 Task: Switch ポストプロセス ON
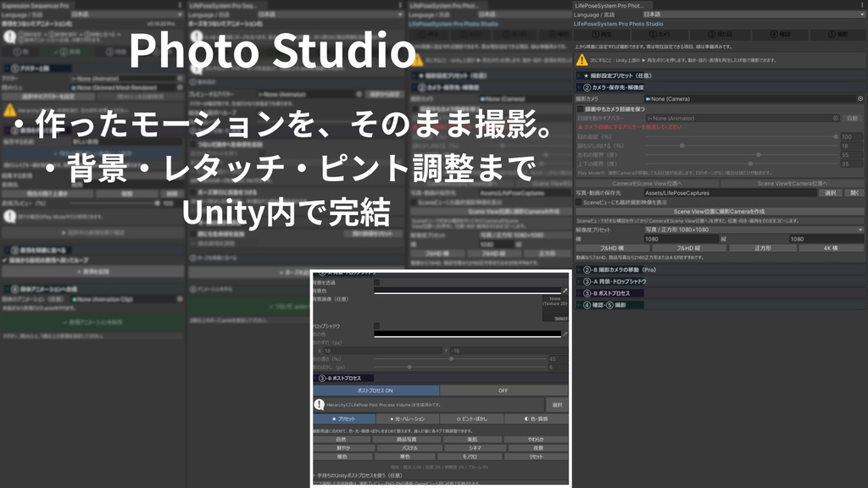tap(376, 391)
